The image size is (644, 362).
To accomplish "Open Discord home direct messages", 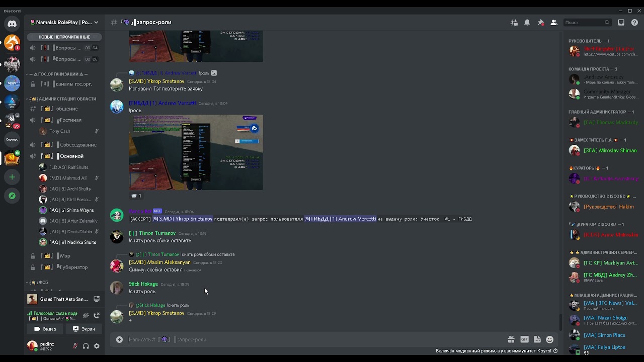I will [12, 23].
